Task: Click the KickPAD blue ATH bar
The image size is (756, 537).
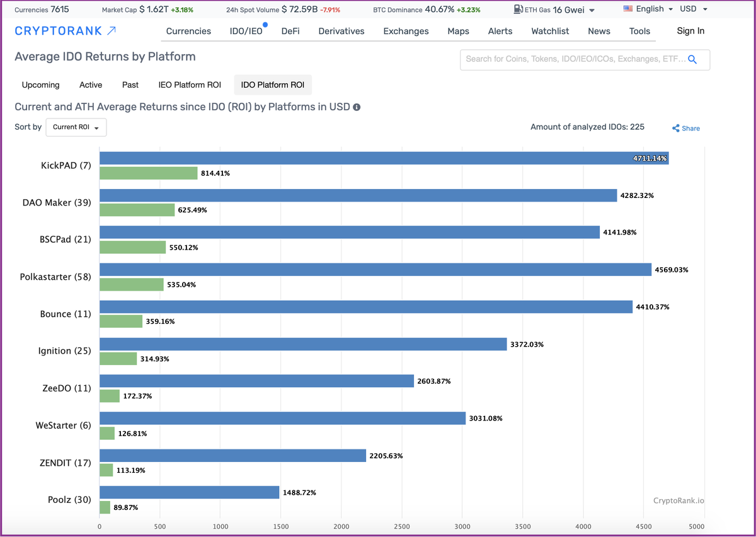Action: [x=384, y=158]
